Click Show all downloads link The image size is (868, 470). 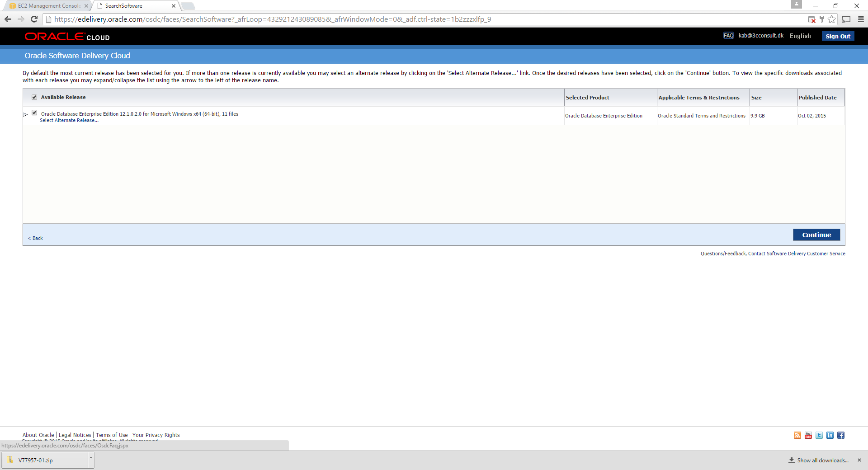[x=823, y=461]
